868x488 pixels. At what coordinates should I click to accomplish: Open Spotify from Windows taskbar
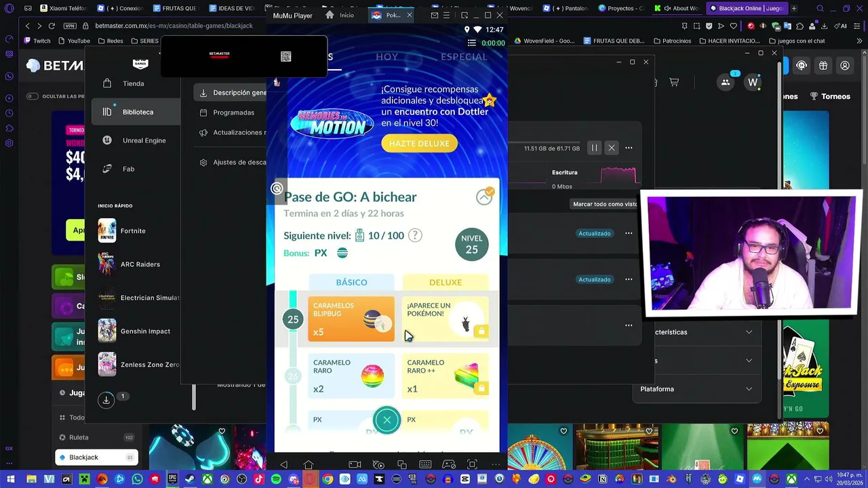(276, 479)
